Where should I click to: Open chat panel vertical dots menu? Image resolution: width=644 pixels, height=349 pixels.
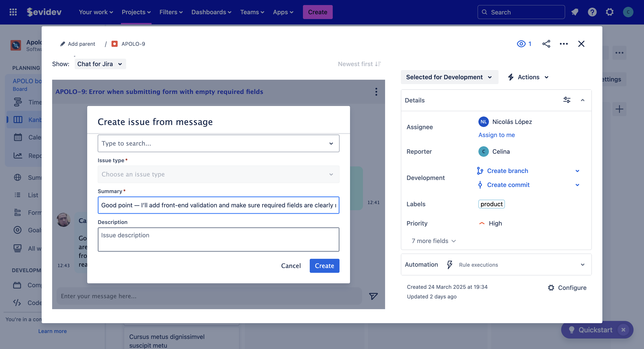(376, 92)
